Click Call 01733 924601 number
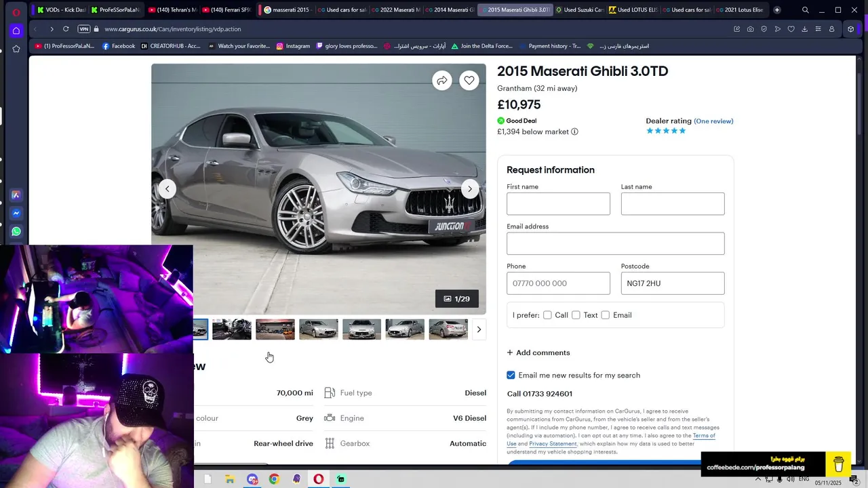This screenshot has height=488, width=868. coord(540,394)
